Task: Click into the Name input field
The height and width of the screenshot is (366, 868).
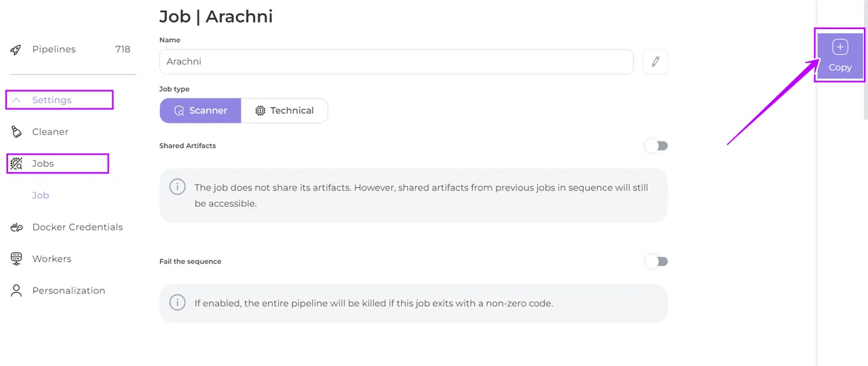Action: coord(396,62)
